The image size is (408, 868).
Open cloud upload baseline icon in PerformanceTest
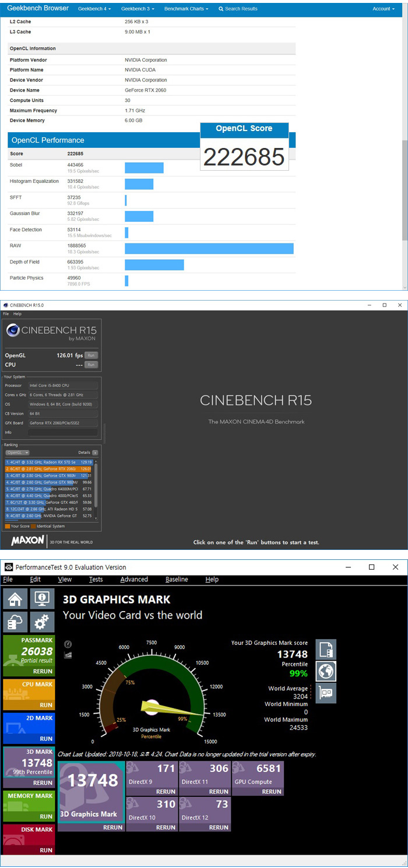pos(16,622)
